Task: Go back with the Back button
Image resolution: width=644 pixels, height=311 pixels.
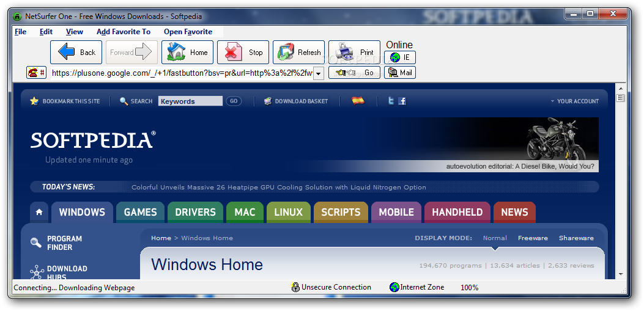Action: [x=76, y=52]
